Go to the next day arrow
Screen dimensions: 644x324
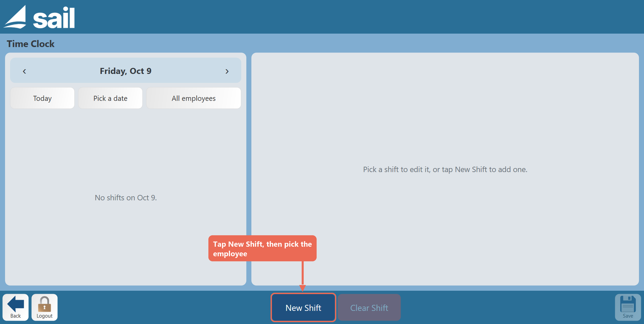[227, 71]
